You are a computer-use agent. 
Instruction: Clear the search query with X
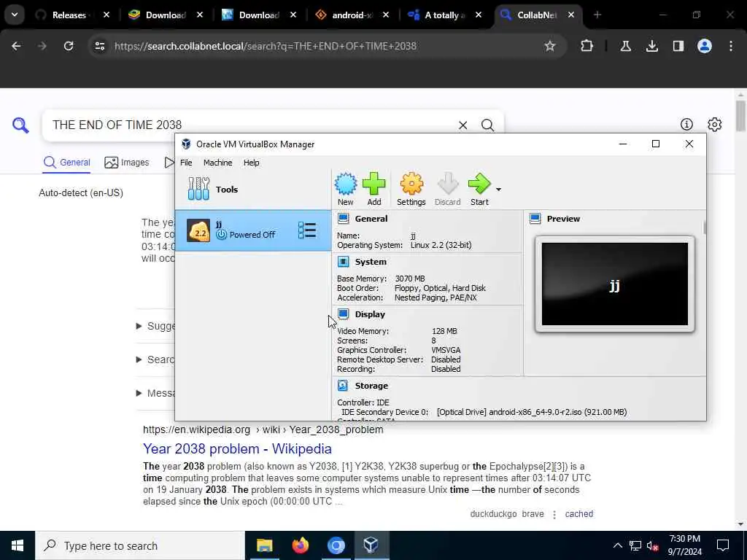tap(462, 125)
